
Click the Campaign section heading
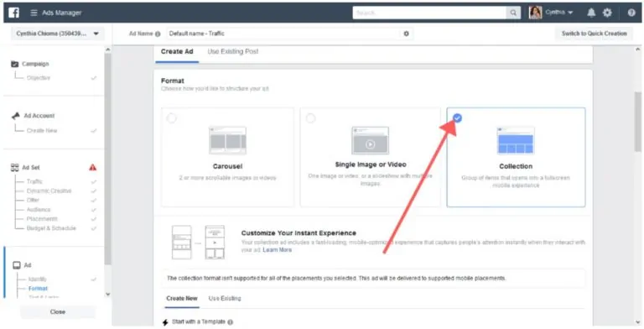point(35,64)
